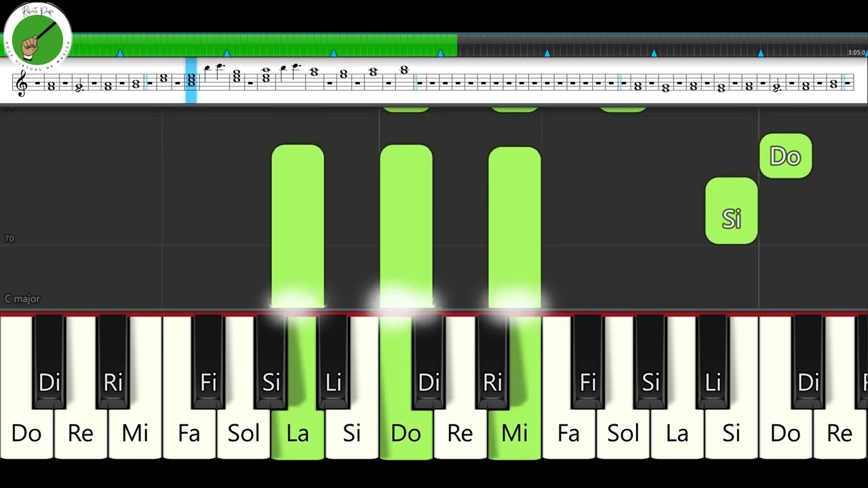Click the white Si key between green La and Do
Viewport: 868px width, 488px height.
point(352,432)
